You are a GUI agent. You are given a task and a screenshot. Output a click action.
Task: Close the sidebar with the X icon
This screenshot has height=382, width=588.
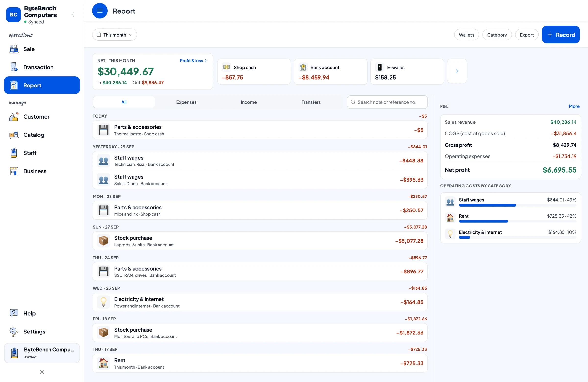click(x=42, y=372)
